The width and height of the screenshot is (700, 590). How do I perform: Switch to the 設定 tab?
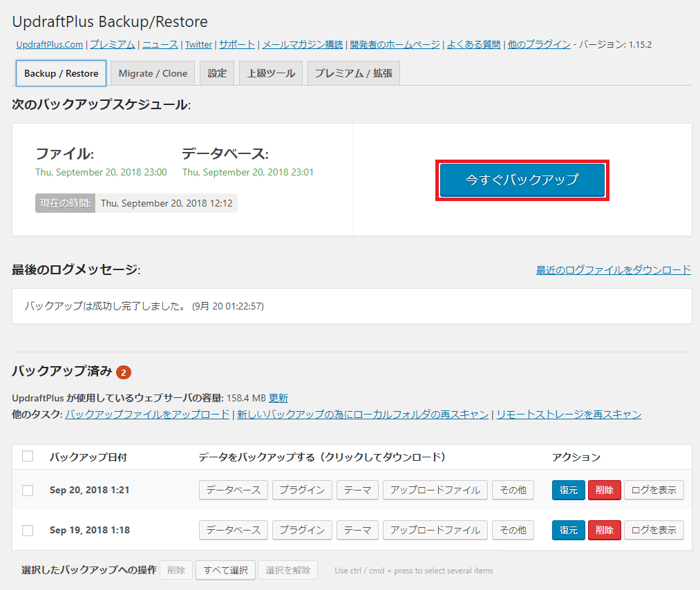pos(216,72)
